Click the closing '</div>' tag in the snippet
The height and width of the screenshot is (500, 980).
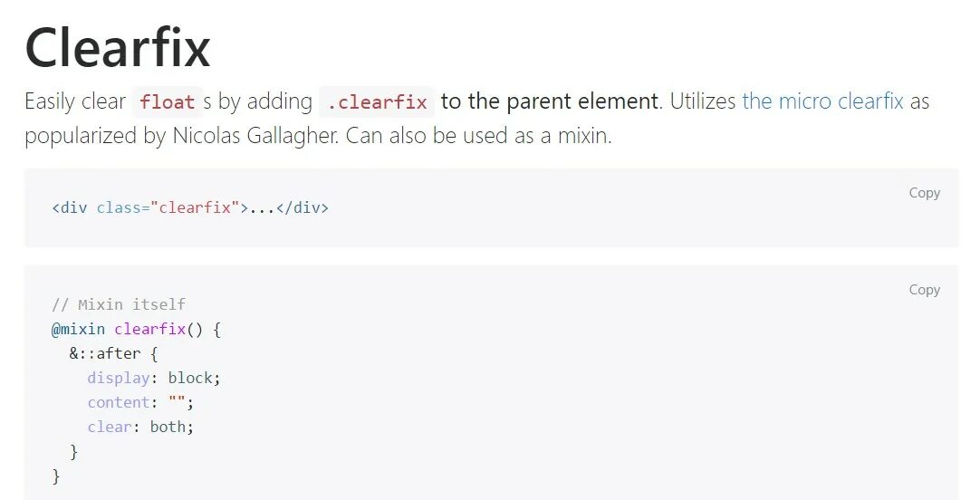point(302,207)
